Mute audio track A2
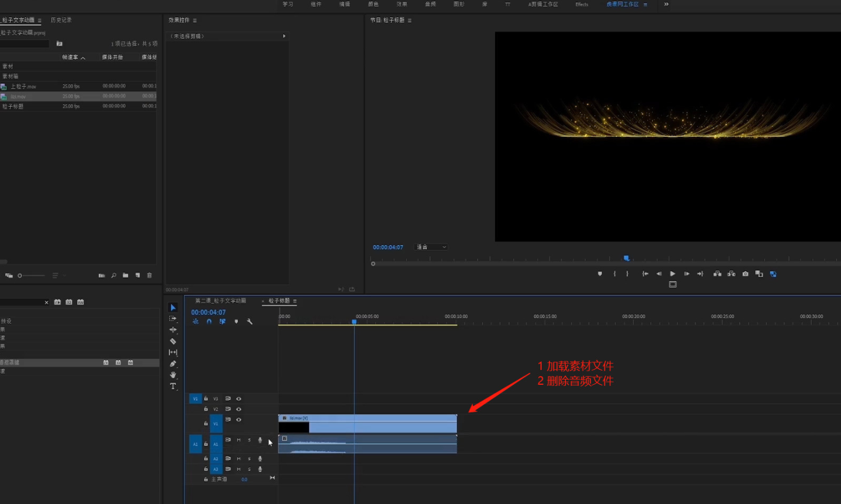Viewport: 841px width, 504px height. [238, 459]
